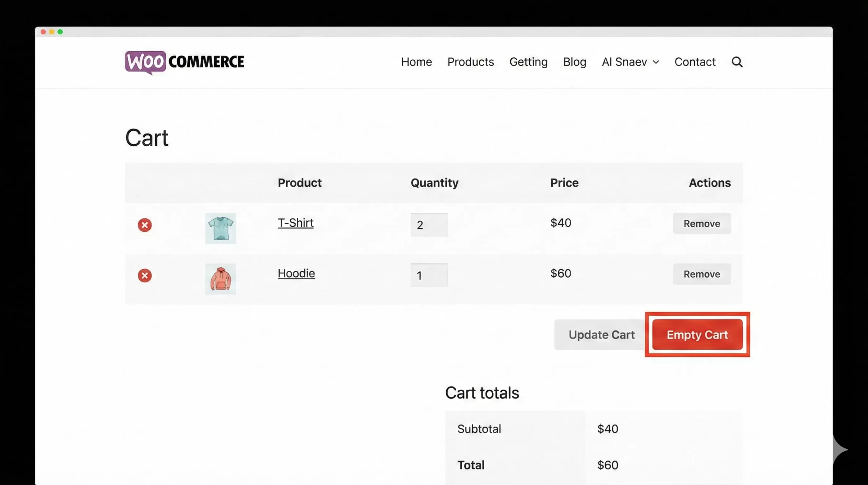Click the WooCommerce logo
Viewport: 868px width, 485px height.
[184, 62]
